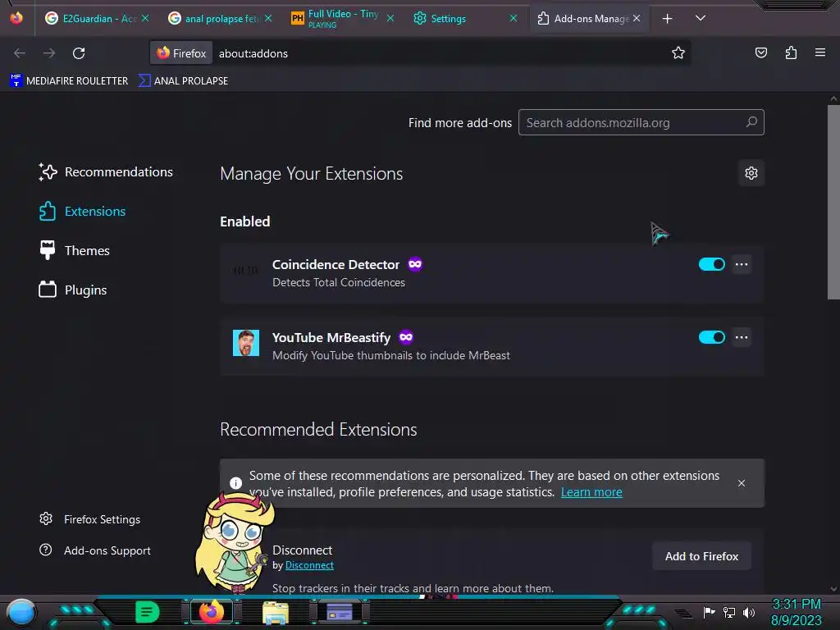Click Coincidence Detector private browsing badge
The height and width of the screenshot is (630, 840).
(414, 264)
